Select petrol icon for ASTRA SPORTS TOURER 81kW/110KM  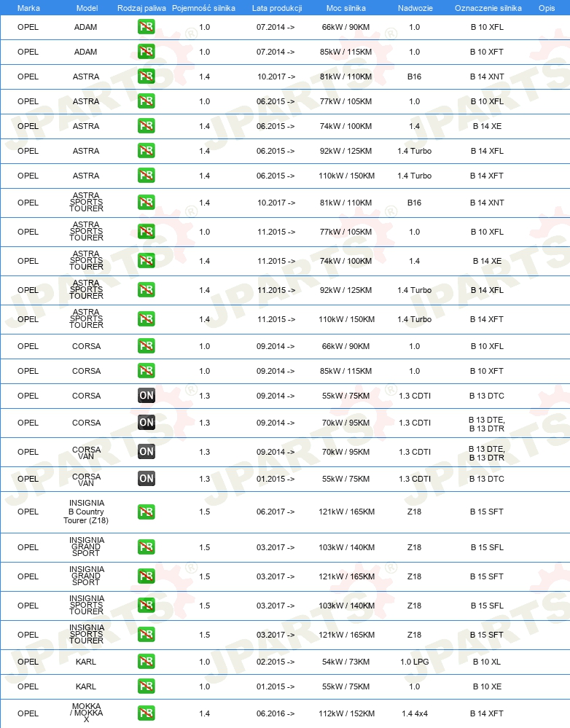147,203
